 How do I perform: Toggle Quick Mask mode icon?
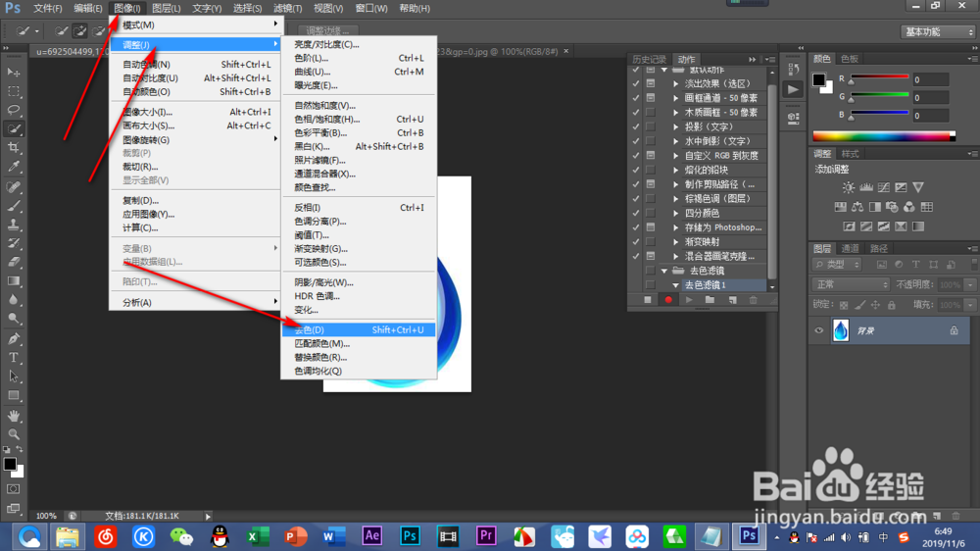pos(13,489)
